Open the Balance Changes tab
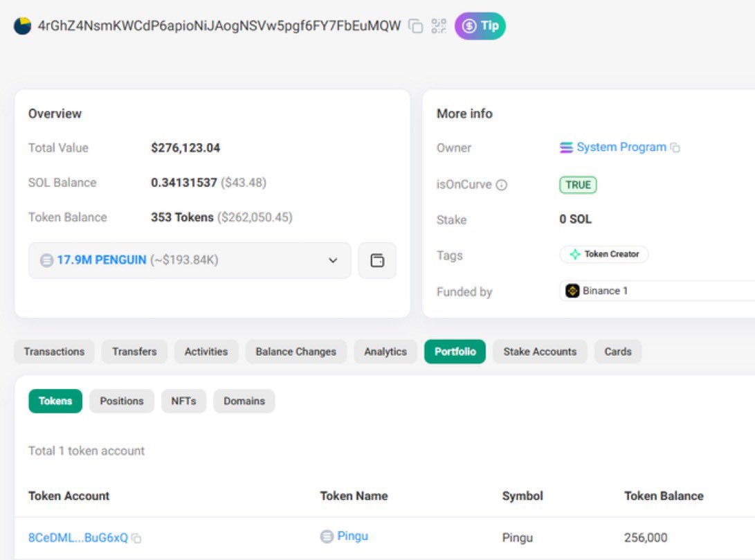The width and height of the screenshot is (755, 560). pos(295,352)
